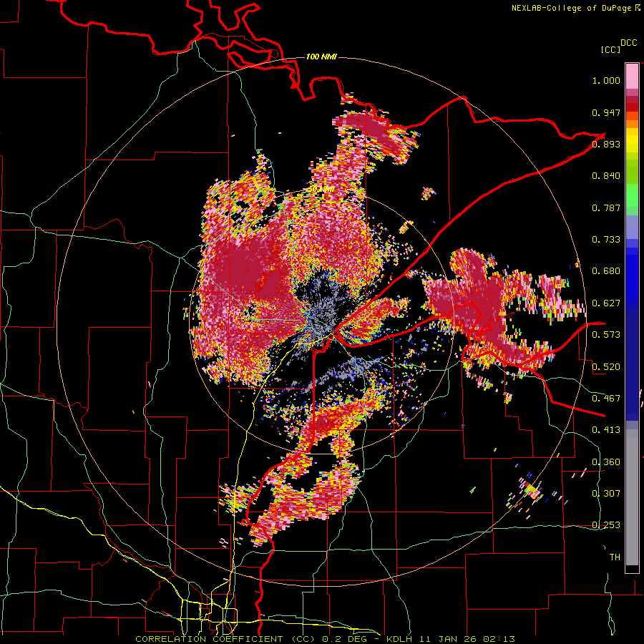Click the 0.787 scale value

606,208
